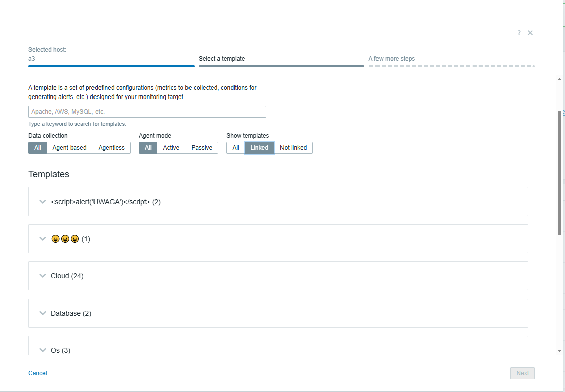Click the Data collection label
Viewport: 565px width, 392px height.
coord(48,136)
